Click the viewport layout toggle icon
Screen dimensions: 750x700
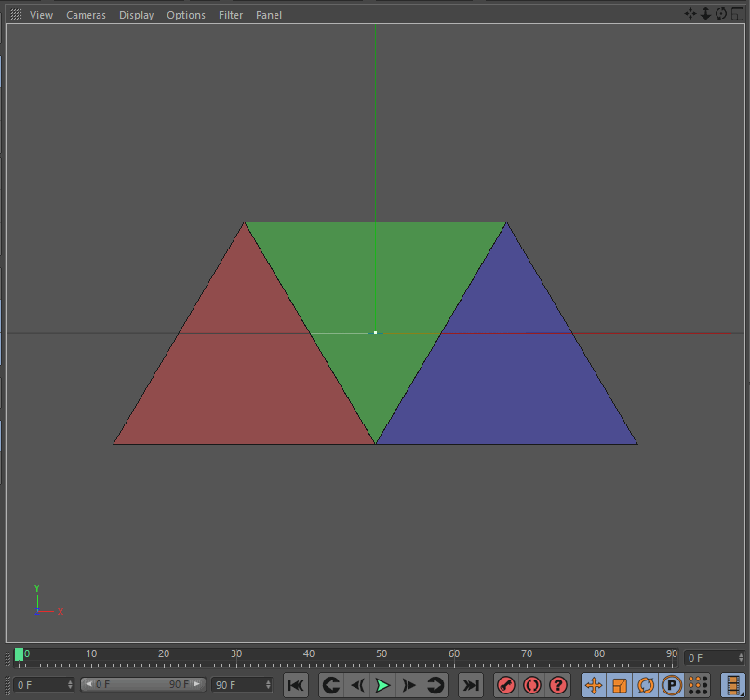736,13
